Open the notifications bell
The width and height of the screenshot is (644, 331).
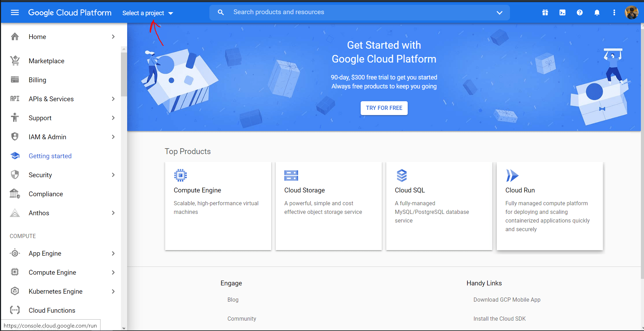point(597,12)
